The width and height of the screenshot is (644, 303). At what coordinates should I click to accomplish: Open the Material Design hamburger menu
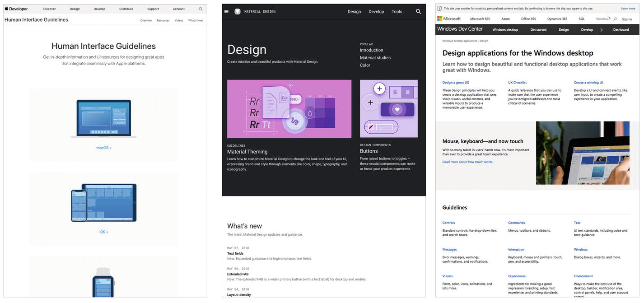pyautogui.click(x=226, y=12)
